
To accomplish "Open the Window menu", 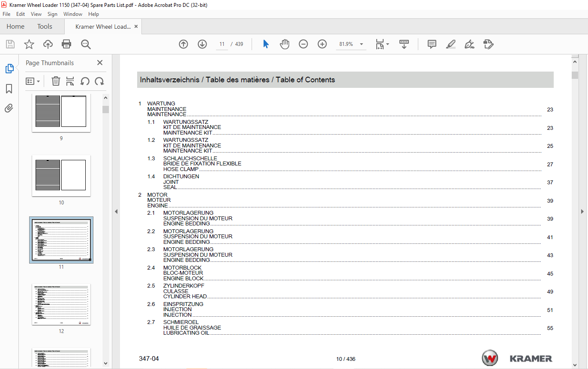I will pos(73,14).
